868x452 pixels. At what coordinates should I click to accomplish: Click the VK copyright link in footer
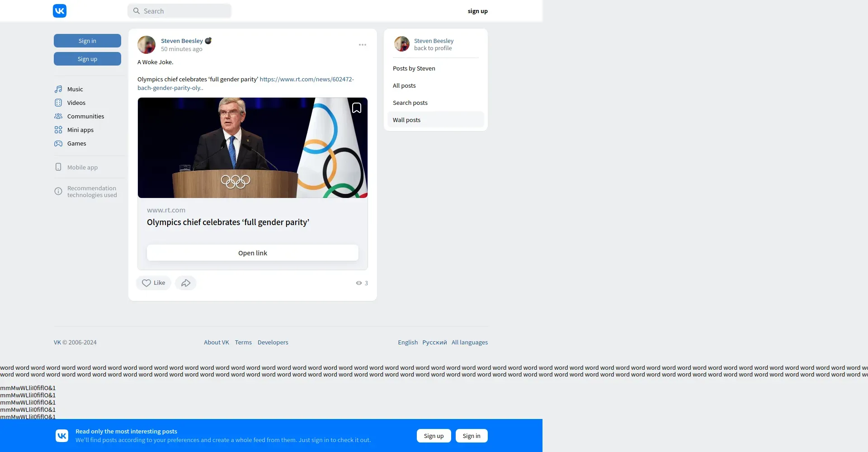(57, 342)
